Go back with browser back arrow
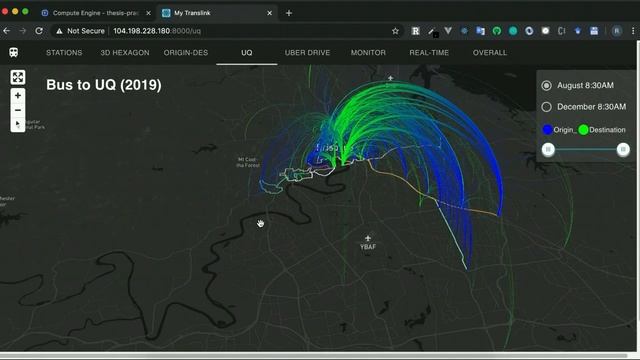Screen dimensions: 640x360 click(7, 31)
